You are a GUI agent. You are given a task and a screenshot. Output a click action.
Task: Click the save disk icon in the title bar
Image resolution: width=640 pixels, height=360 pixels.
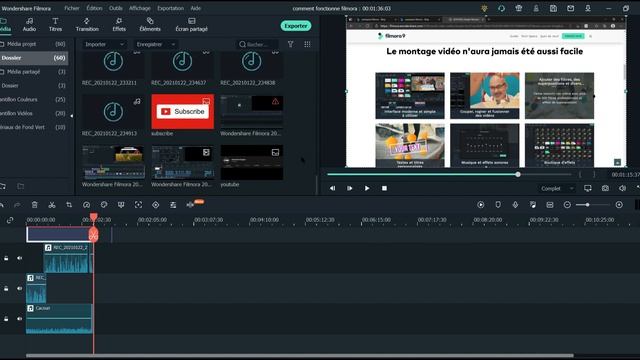553,8
